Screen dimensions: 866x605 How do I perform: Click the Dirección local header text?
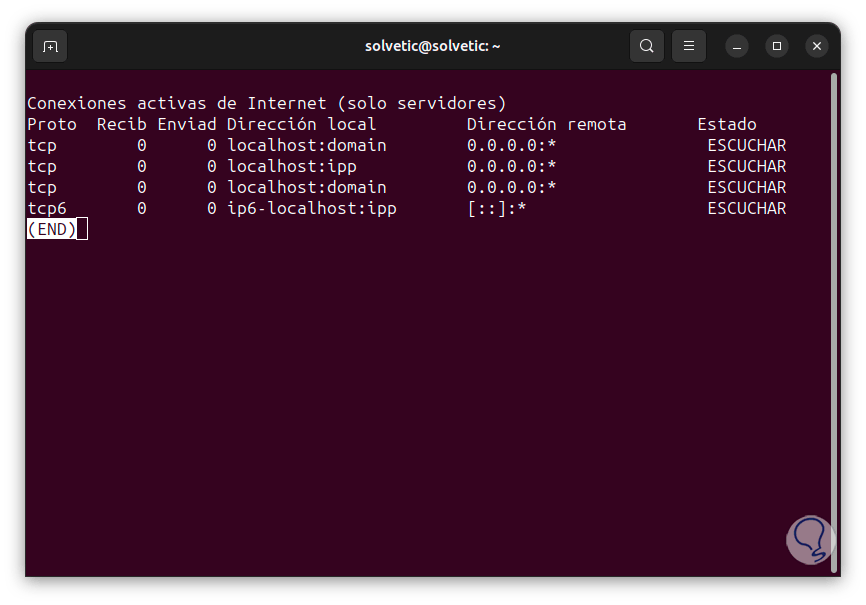[301, 124]
